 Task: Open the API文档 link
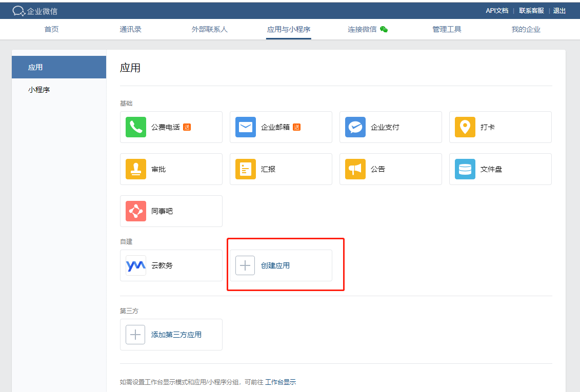[x=497, y=11]
